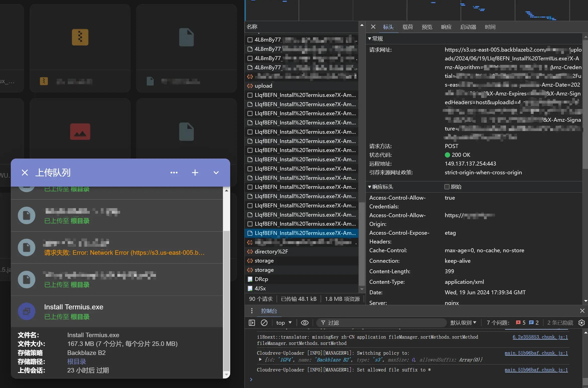
Task: Open 6.2e355853.chunk.js:1 source link
Action: pos(540,337)
